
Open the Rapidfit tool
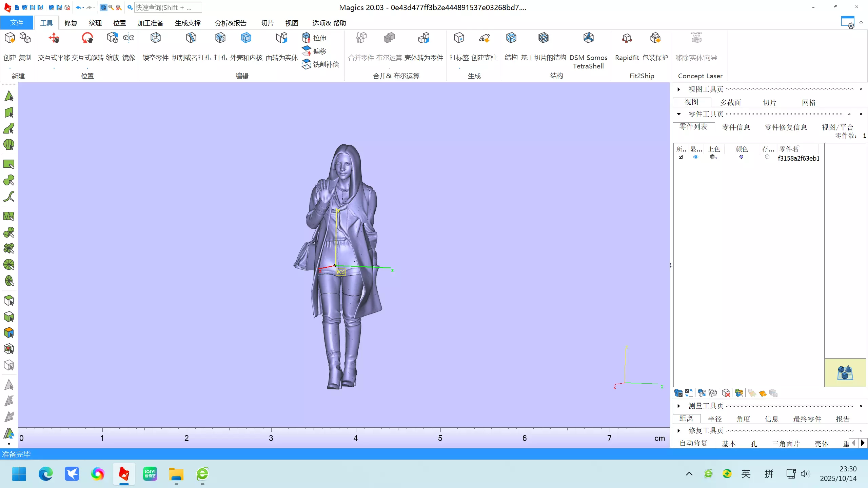pyautogui.click(x=627, y=38)
